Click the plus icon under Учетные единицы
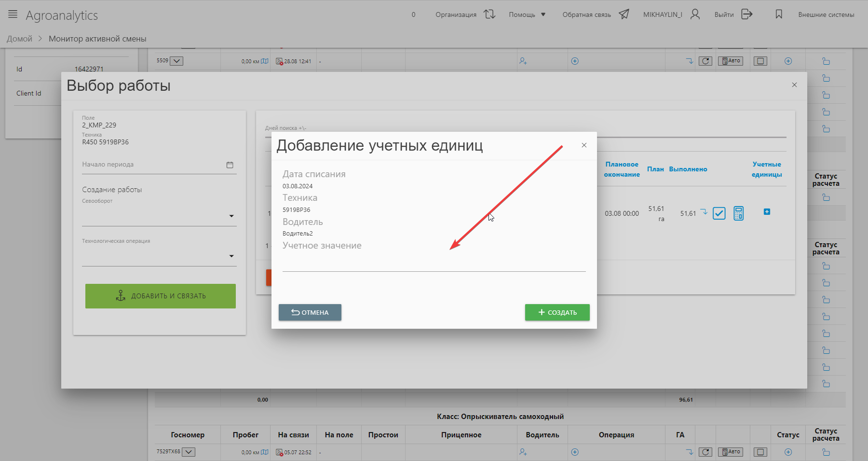868x461 pixels. point(767,212)
